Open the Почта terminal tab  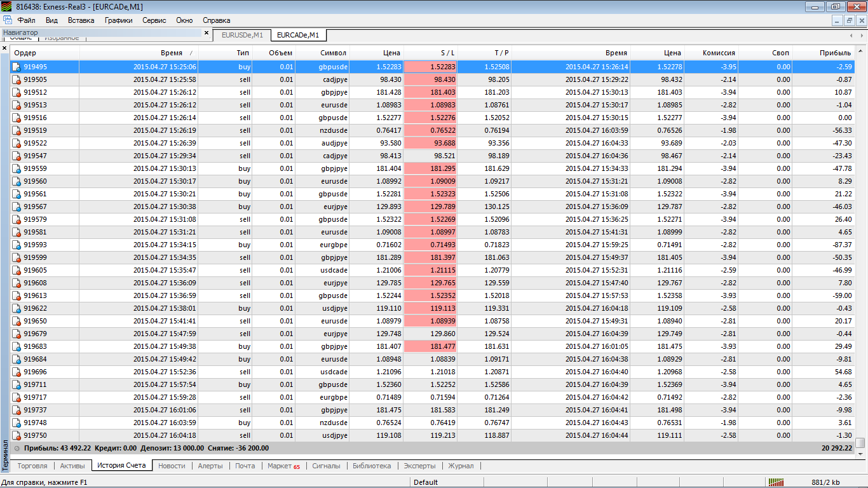[245, 466]
